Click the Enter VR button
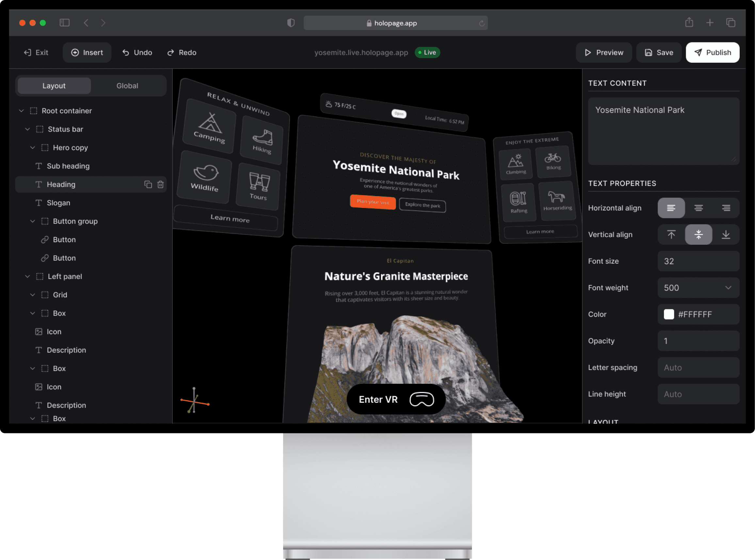Viewport: 755px width, 560px height. (396, 399)
